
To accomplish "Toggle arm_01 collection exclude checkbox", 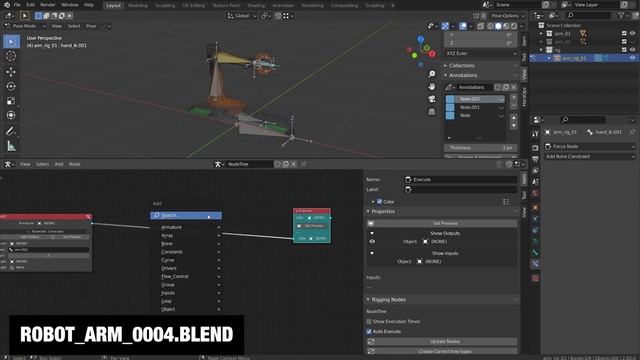I will point(624,33).
